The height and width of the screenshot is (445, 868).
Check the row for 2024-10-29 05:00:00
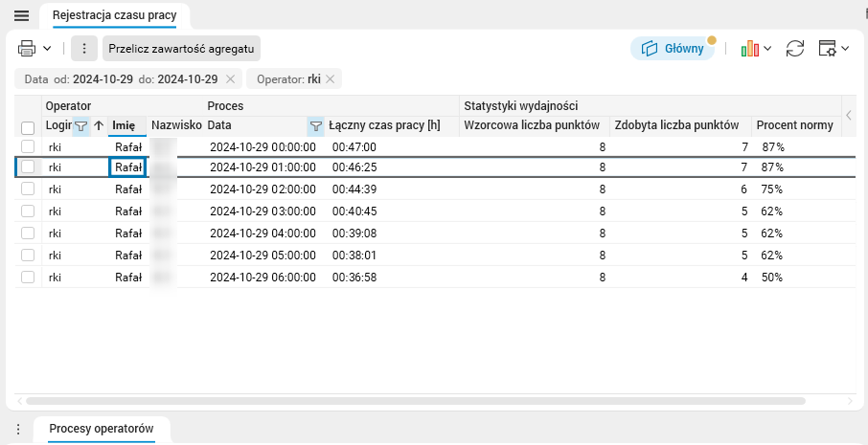(x=28, y=255)
